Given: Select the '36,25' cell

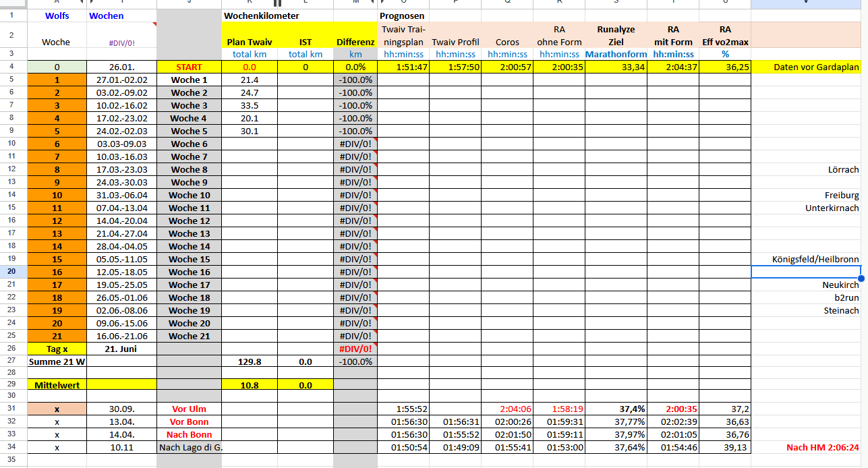Looking at the screenshot, I should [x=725, y=67].
